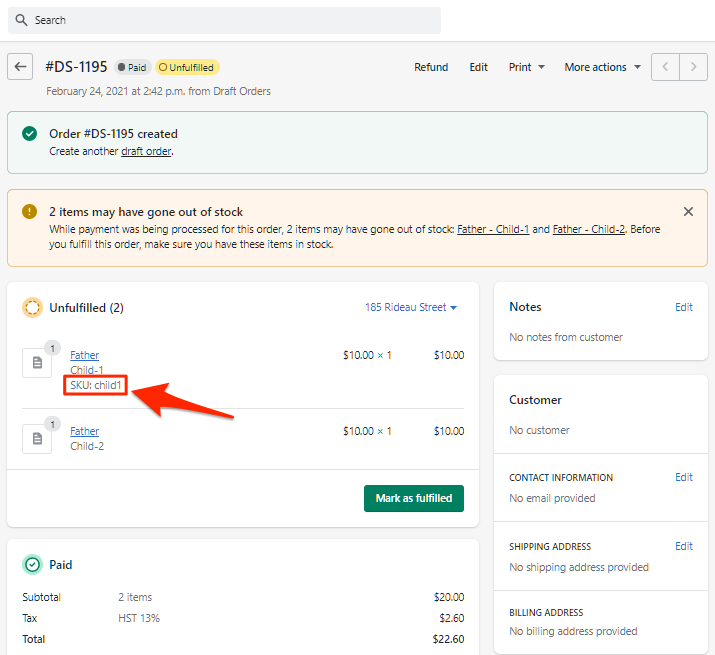
Task: Edit the Contact Information
Action: point(684,477)
